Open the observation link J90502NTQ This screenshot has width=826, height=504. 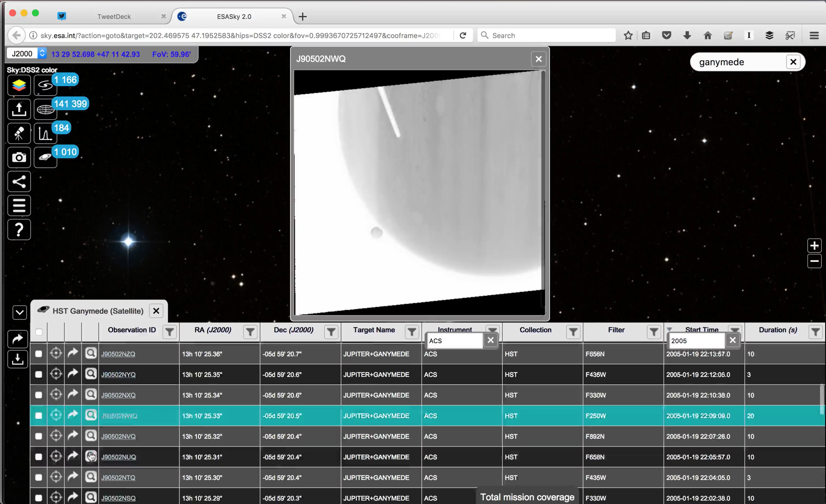click(x=118, y=478)
